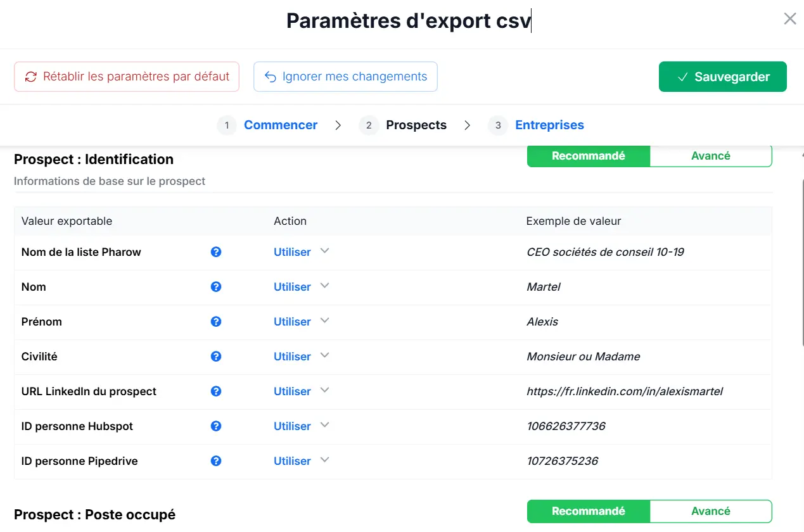View help info for Prénom field
Viewport: 804px width, 532px height.
pos(216,322)
